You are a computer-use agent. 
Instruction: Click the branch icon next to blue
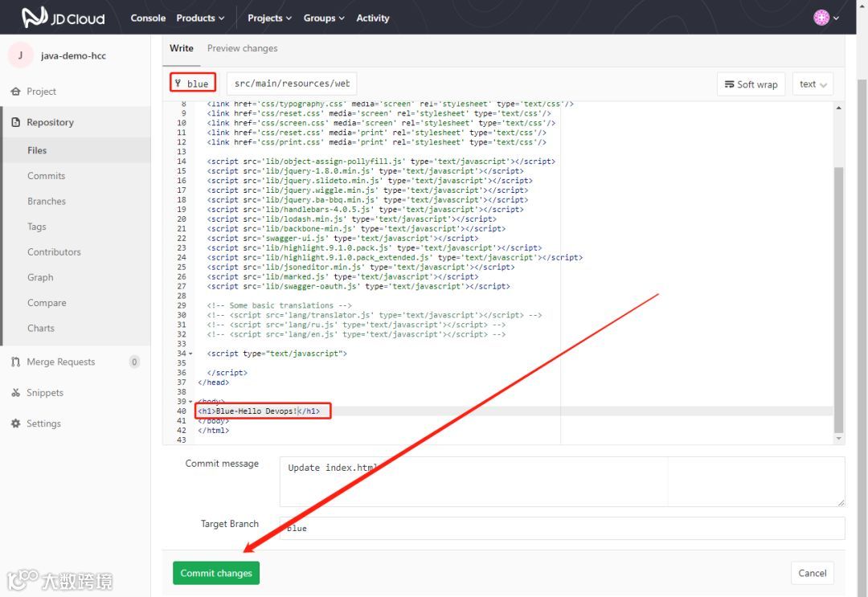click(x=178, y=83)
